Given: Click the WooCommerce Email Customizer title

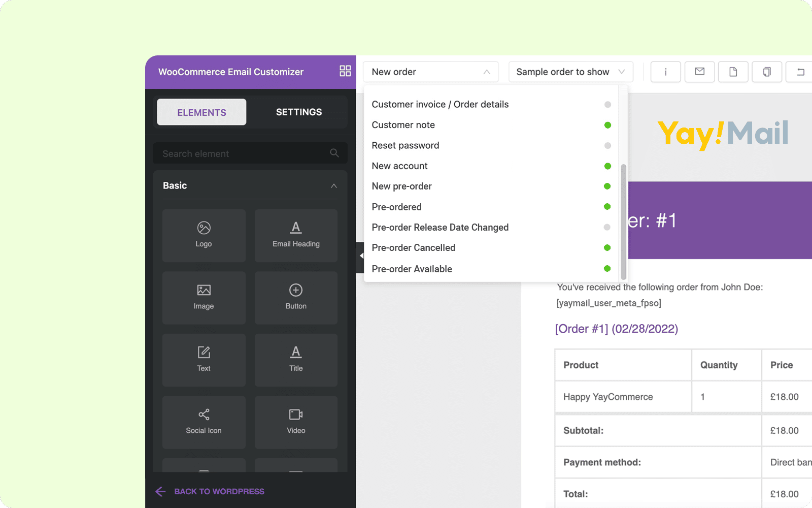Looking at the screenshot, I should [231, 72].
